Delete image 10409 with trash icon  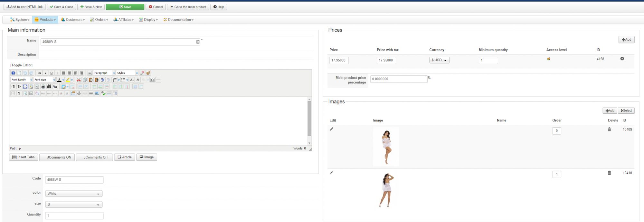[609, 130]
